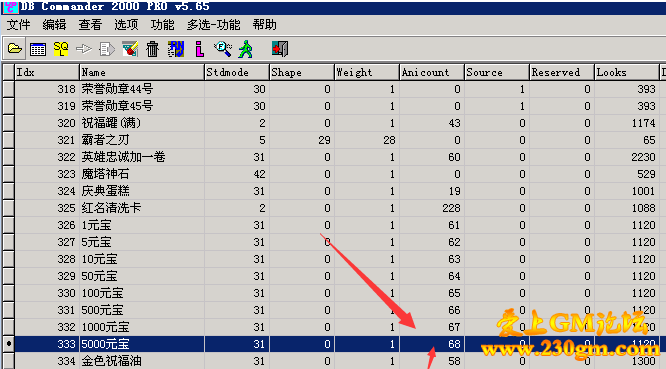
Task: Open the 选项 menu
Action: pyautogui.click(x=126, y=25)
